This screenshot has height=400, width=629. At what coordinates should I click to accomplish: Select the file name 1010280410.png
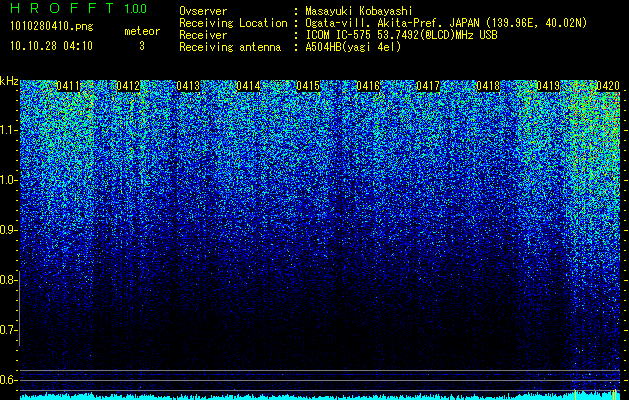[x=52, y=26]
